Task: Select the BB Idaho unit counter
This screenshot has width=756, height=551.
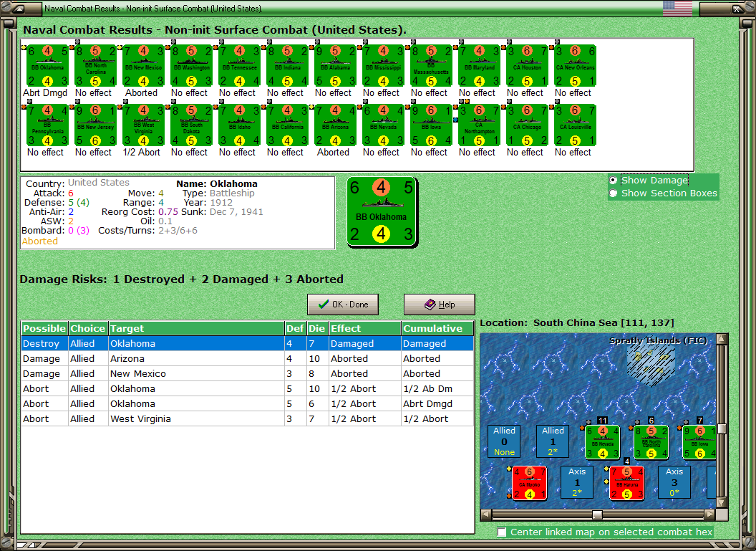Action: point(239,125)
